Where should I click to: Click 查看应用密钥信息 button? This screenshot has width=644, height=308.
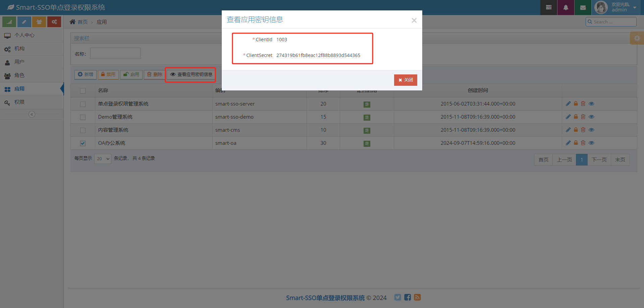(191, 74)
